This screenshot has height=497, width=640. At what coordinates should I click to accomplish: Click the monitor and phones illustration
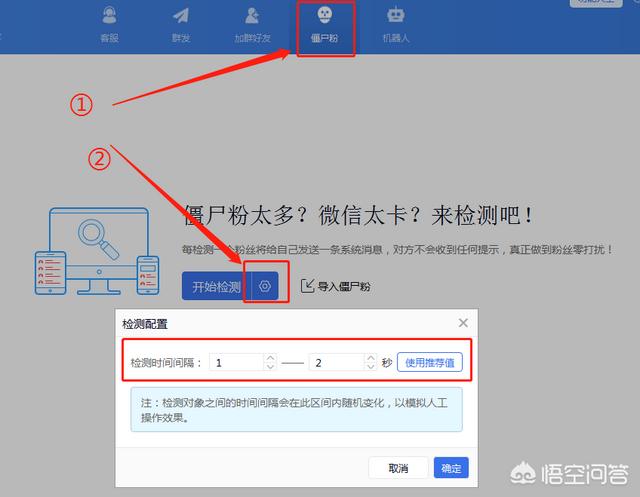coord(97,251)
